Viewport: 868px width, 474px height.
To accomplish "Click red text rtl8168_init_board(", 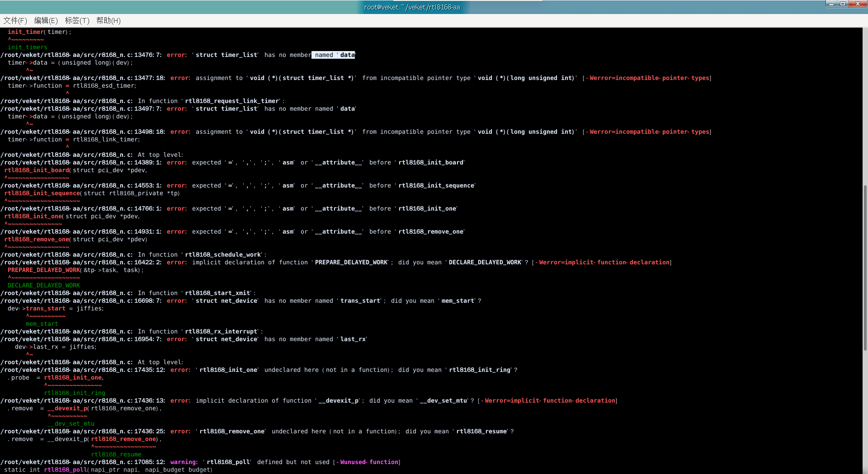I will 38,170.
